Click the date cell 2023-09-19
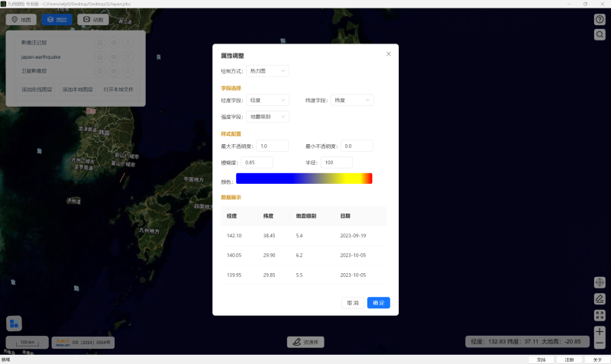 tap(353, 236)
